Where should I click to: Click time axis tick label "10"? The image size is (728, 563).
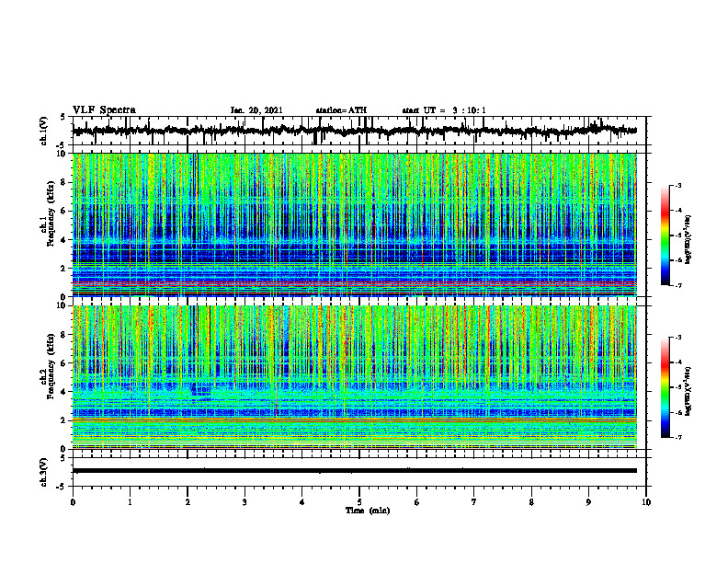[646, 502]
